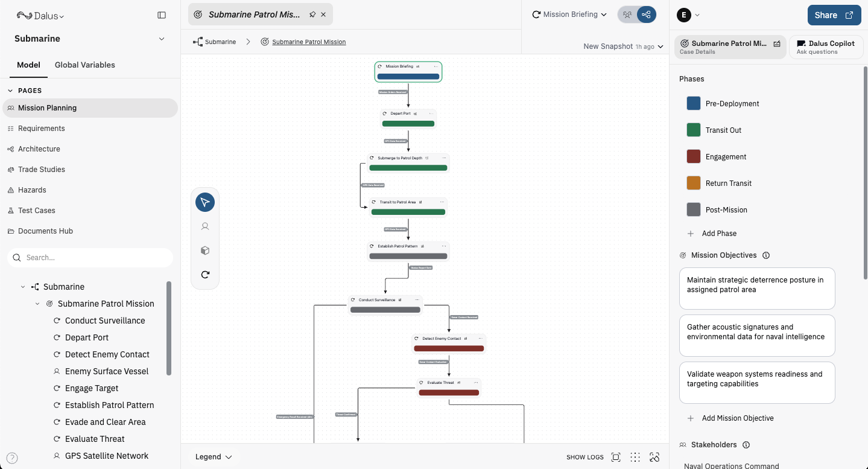Pin the Submarine Patrol Mission tab
The width and height of the screenshot is (868, 469).
pyautogui.click(x=312, y=14)
